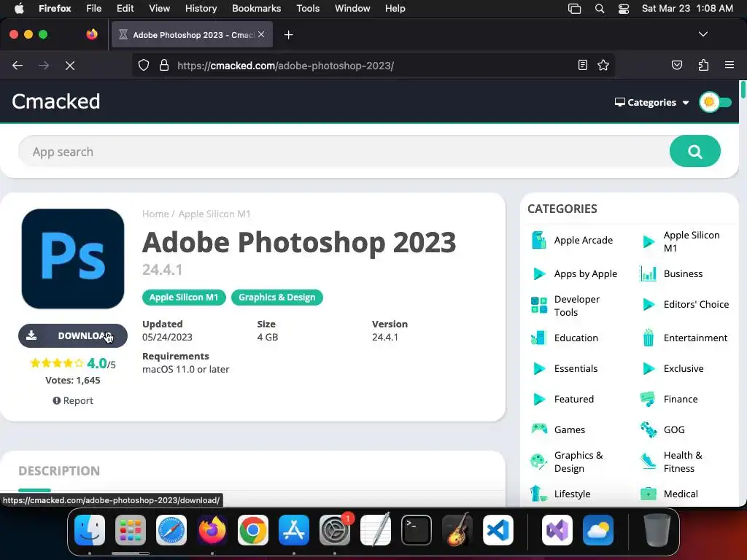The height and width of the screenshot is (560, 747).
Task: Click the Apple Silicon M1 breadcrumb link
Action: 214,214
